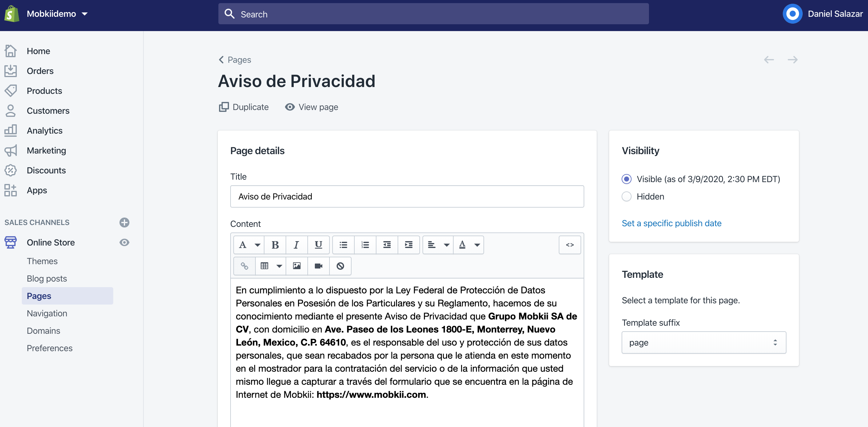Select the Hidden radio option
The image size is (868, 427).
pos(626,196)
